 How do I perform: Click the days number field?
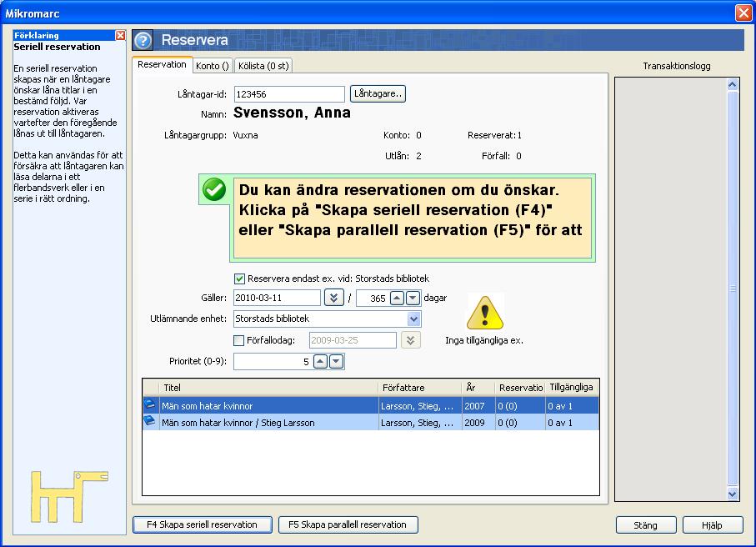[x=373, y=299]
